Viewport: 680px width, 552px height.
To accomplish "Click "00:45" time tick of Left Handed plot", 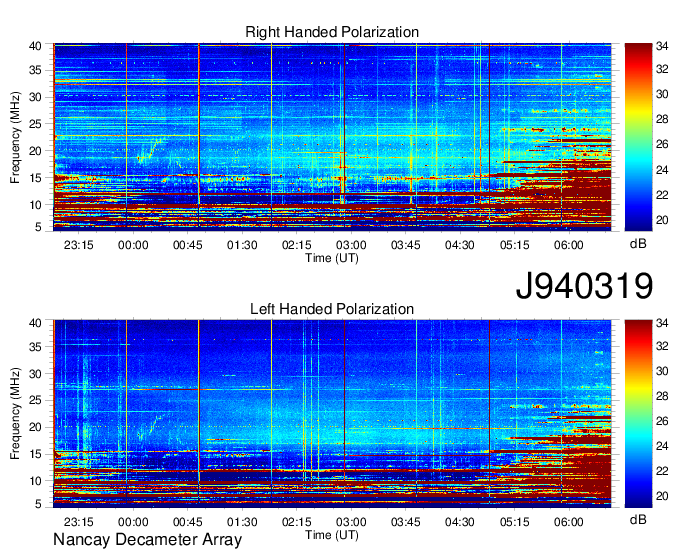I will [x=187, y=522].
